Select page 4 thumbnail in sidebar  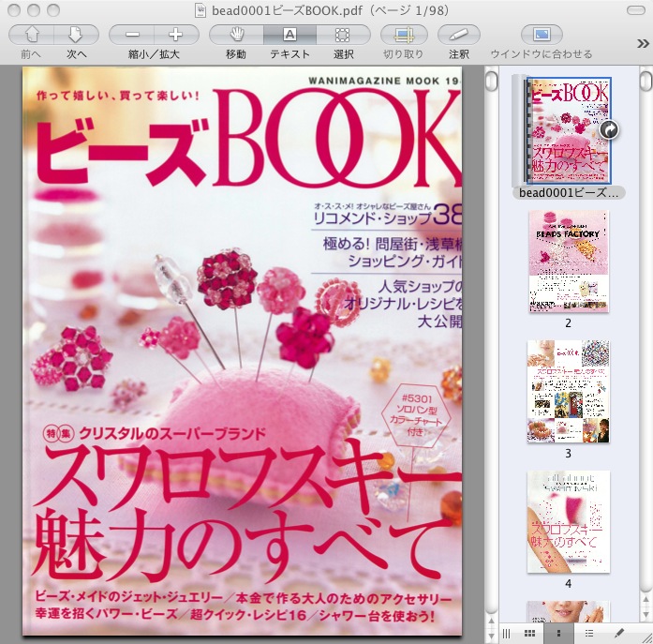[x=569, y=521]
